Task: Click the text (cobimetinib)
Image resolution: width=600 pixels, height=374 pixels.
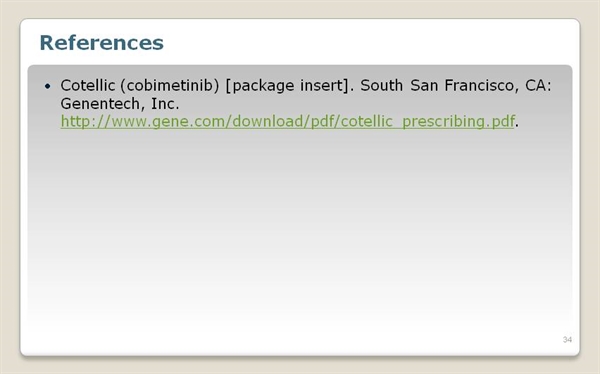Action: [x=170, y=86]
